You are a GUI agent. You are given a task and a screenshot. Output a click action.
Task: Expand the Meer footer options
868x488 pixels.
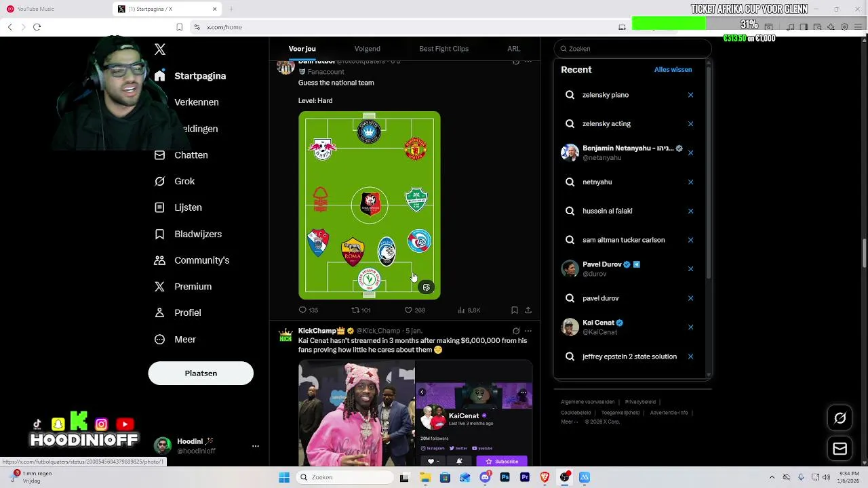(x=569, y=422)
